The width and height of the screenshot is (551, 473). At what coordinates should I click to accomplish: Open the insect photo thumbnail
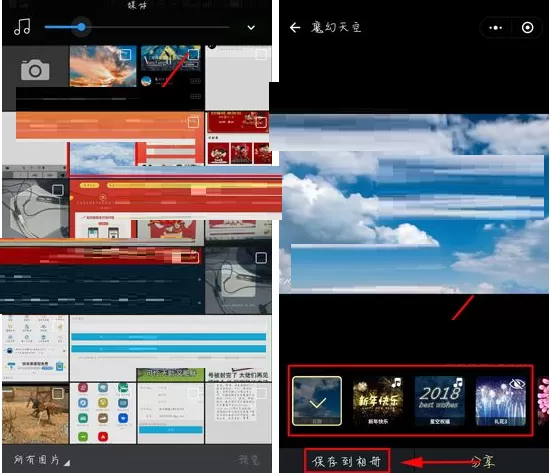35,414
